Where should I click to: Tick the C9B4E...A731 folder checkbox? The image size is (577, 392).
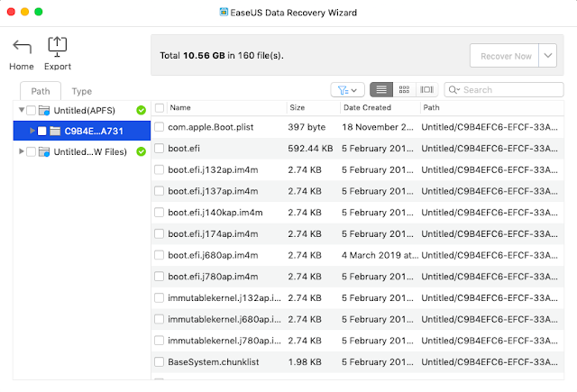pyautogui.click(x=42, y=131)
